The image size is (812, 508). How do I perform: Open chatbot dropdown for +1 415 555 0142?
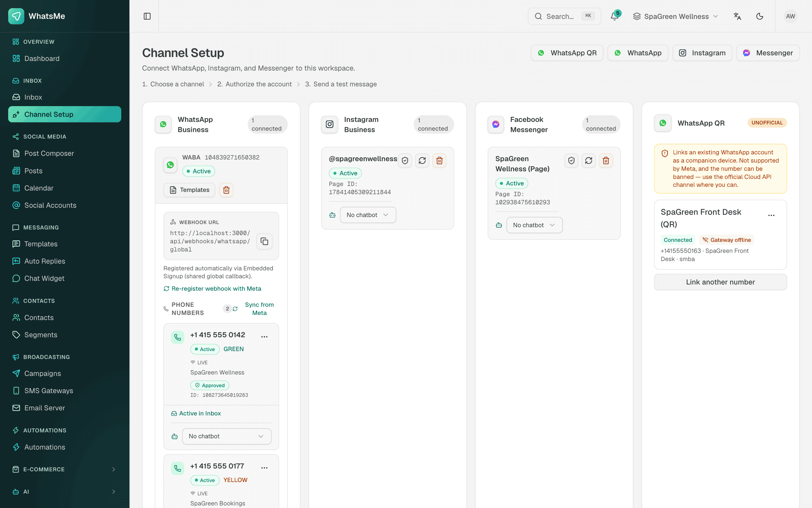pyautogui.click(x=227, y=436)
